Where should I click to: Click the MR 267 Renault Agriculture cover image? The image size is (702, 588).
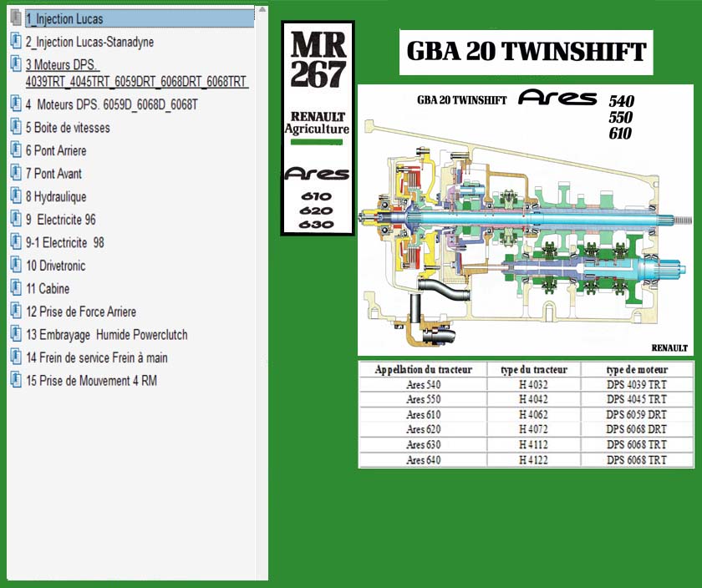click(318, 128)
